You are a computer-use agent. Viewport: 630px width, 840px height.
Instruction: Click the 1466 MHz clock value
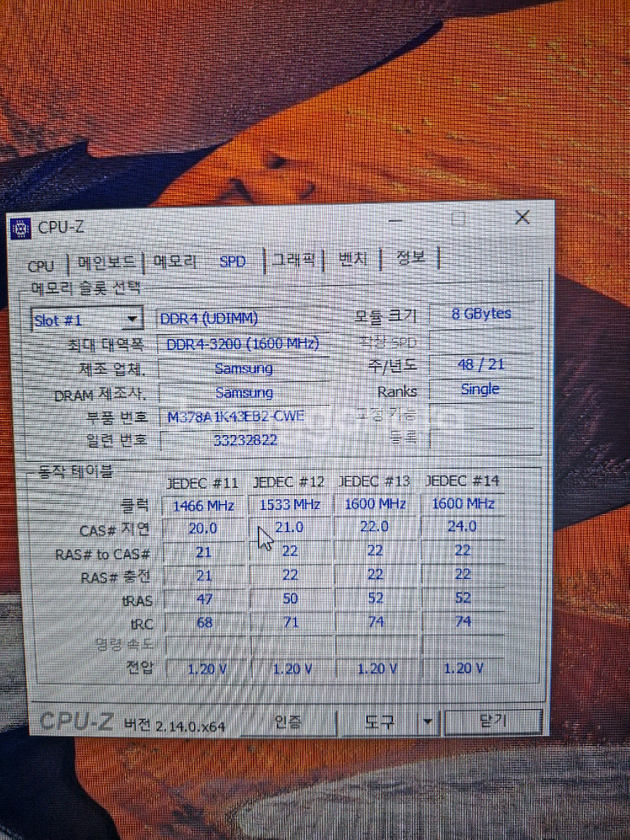203,506
